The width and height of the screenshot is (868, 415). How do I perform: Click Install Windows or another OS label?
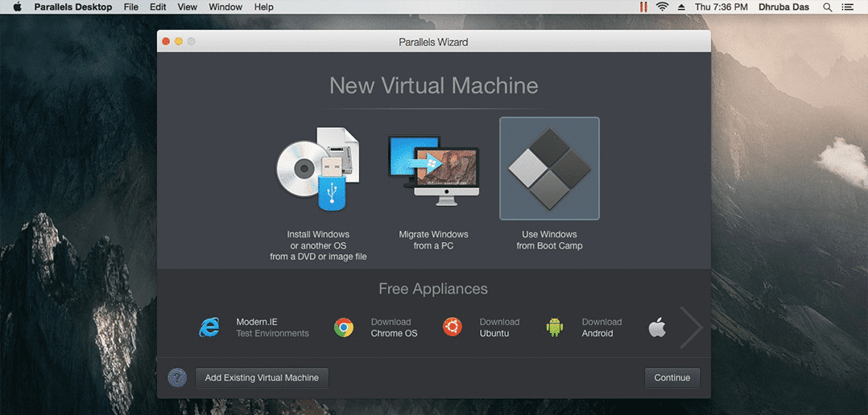pyautogui.click(x=318, y=245)
